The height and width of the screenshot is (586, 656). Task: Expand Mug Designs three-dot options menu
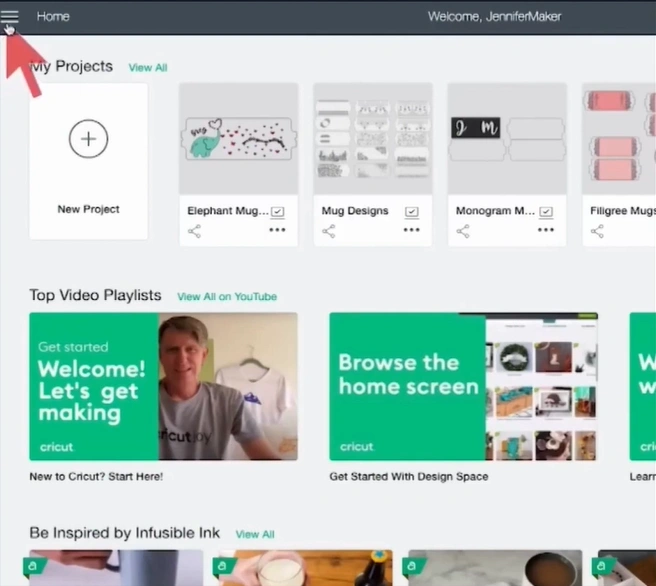tap(411, 230)
